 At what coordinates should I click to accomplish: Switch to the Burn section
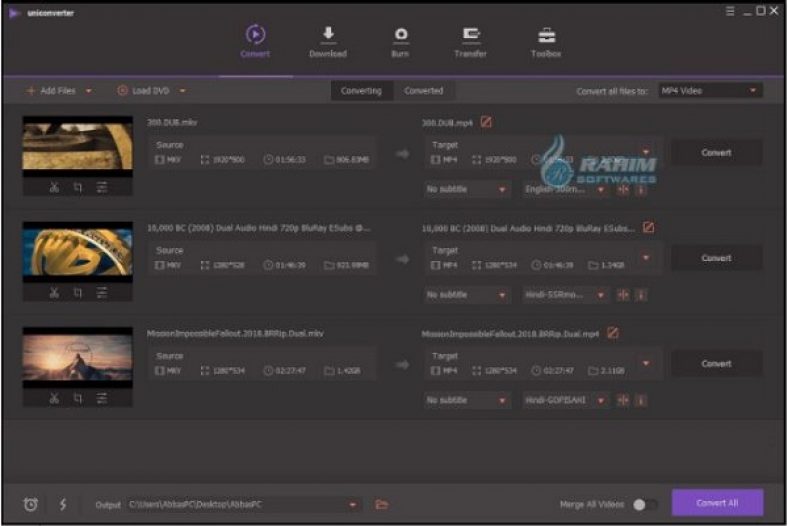pos(400,42)
